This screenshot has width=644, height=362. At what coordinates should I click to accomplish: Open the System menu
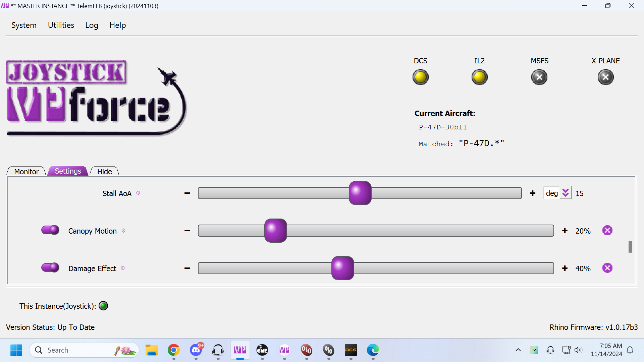point(24,25)
